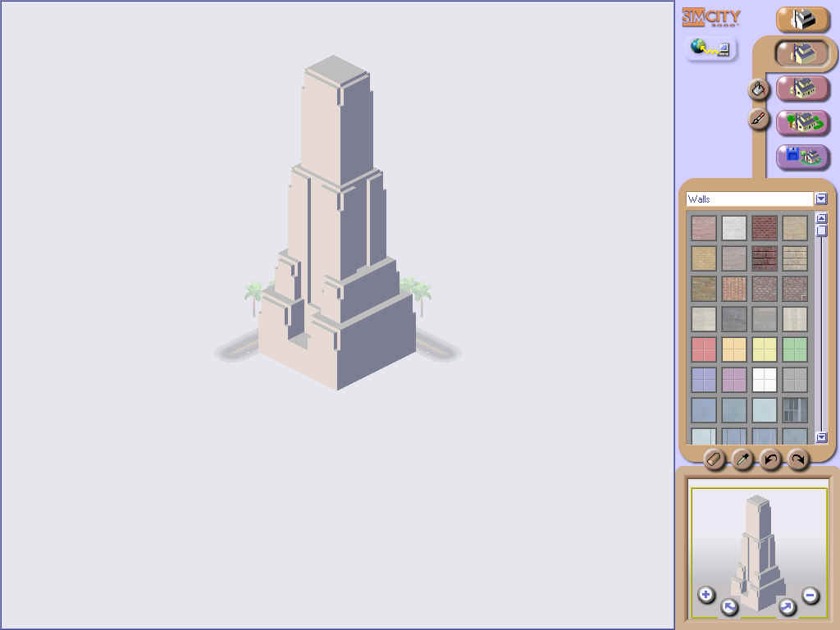Screen dimensions: 840x630
Task: Choose the peach orange tile wall texture
Action: 734,349
